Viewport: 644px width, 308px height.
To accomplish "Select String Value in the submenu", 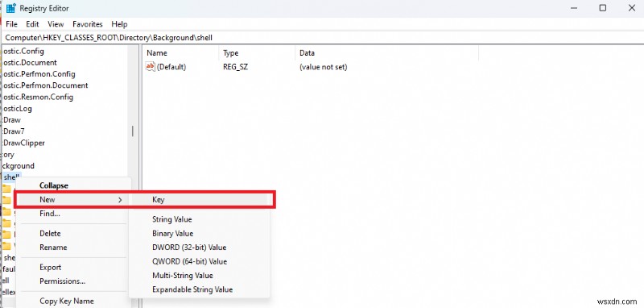I will 172,219.
